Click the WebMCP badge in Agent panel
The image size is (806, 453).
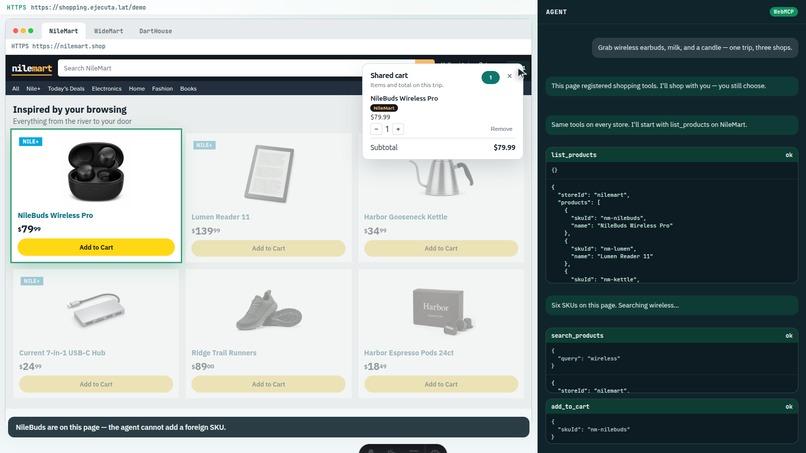[783, 12]
